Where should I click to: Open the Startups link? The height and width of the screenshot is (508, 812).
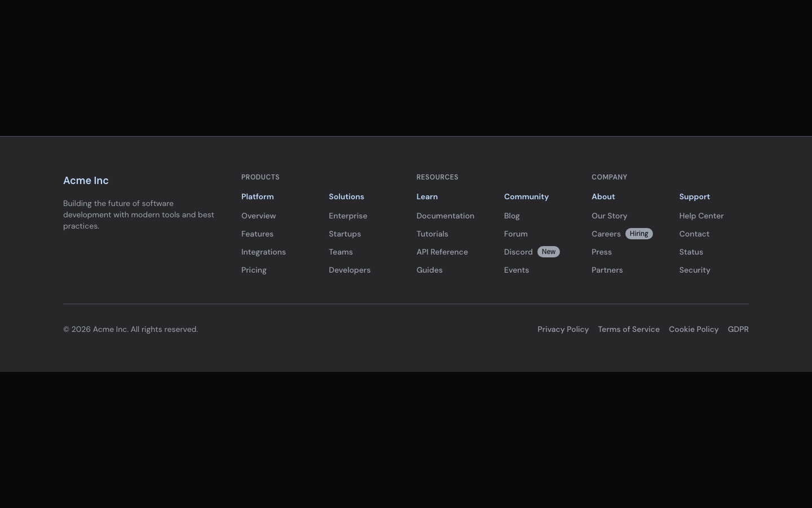345,234
